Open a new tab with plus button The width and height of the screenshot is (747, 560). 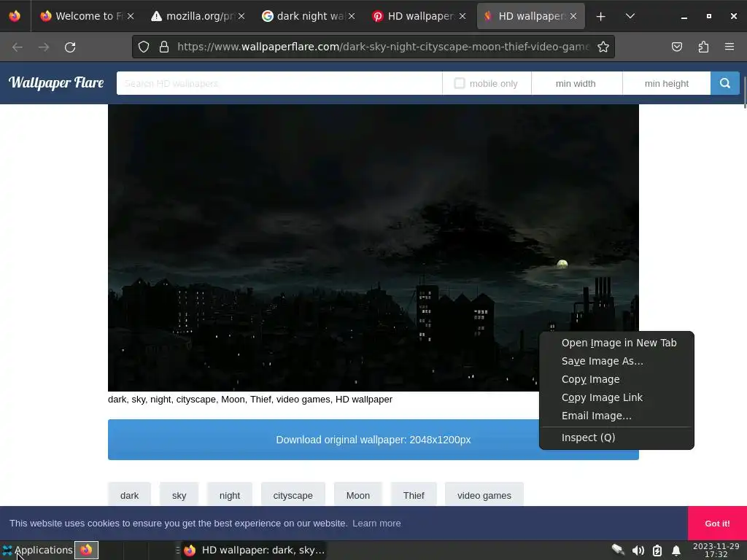[601, 16]
